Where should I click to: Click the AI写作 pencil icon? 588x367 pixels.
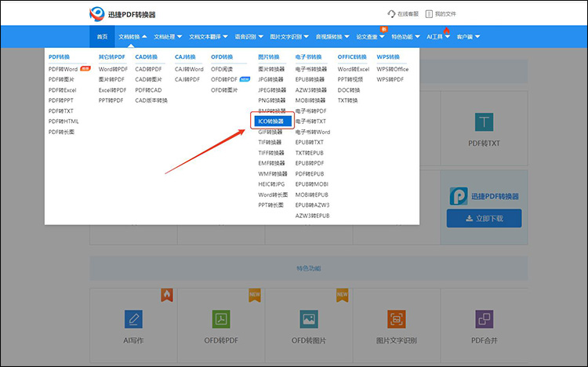pyautogui.click(x=133, y=318)
